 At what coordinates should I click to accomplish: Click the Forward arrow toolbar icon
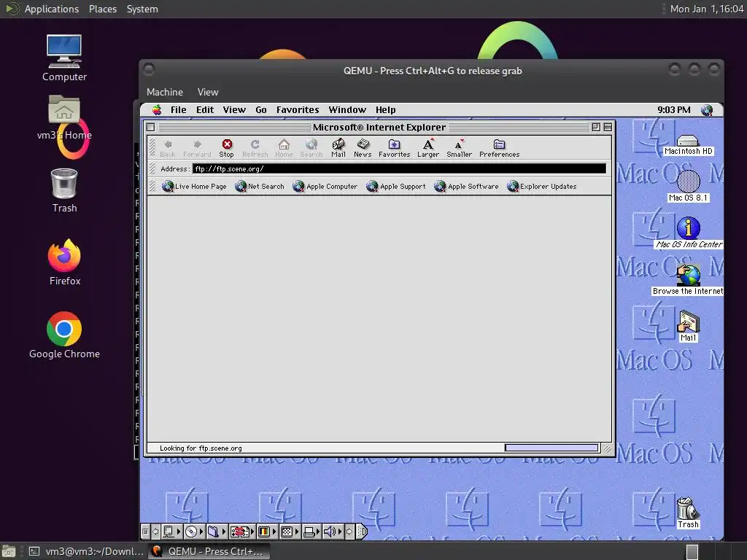[197, 147]
